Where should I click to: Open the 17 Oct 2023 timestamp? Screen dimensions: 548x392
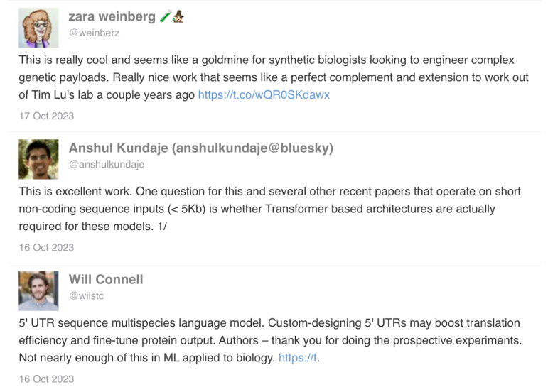point(46,116)
